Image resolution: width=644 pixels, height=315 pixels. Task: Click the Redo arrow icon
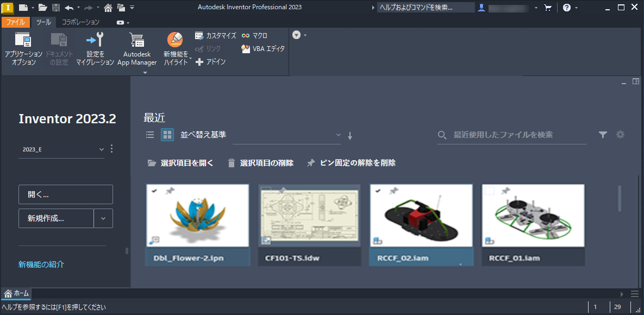point(88,8)
